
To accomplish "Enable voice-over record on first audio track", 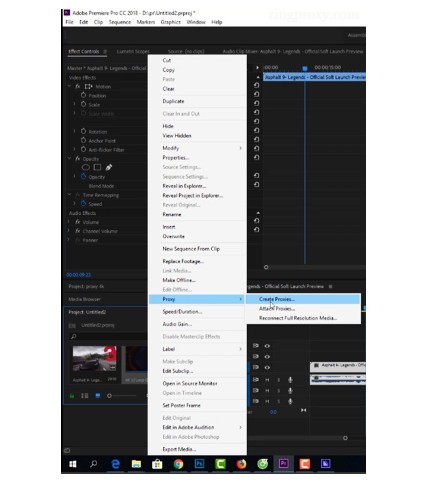I will 290,380.
